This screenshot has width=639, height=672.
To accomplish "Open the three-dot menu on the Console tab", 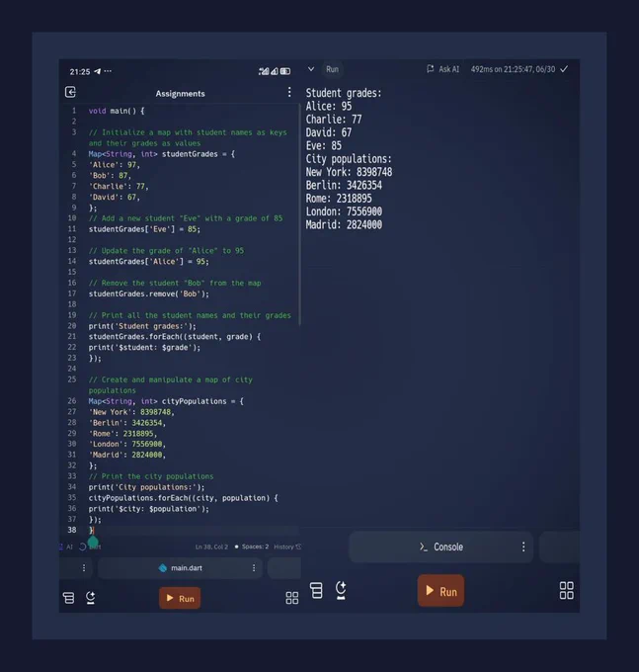I will (x=523, y=546).
